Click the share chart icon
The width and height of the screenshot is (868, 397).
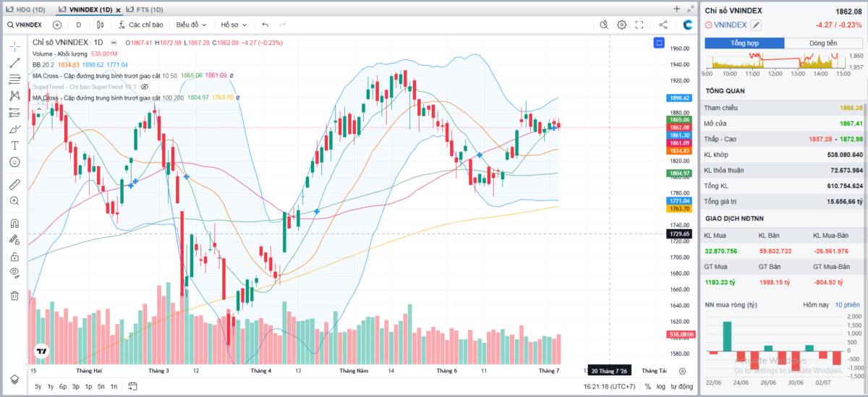tap(663, 25)
